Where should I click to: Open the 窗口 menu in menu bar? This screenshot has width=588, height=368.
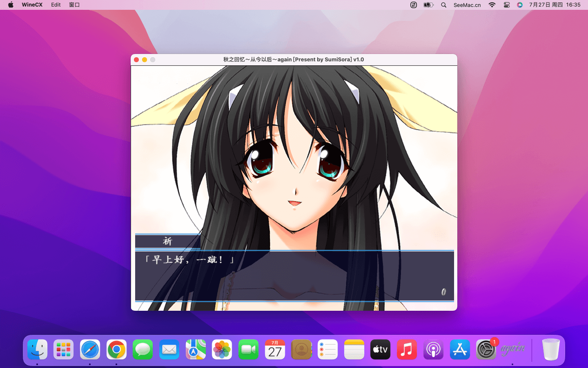74,5
